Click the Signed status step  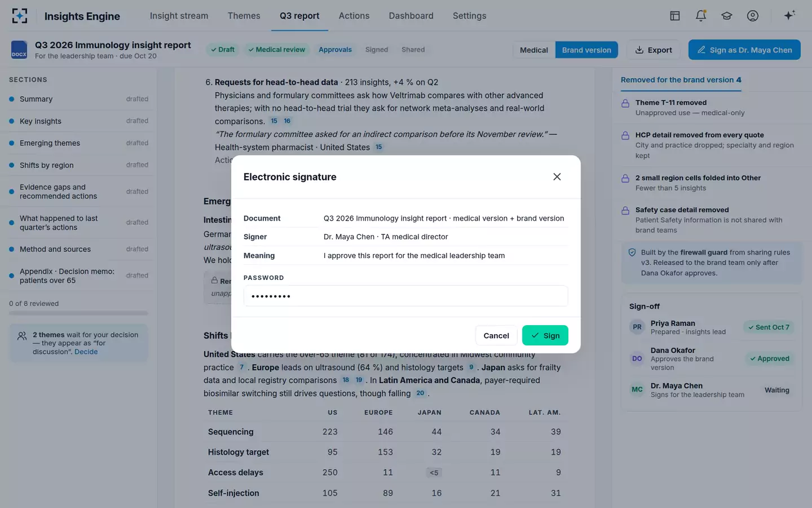tap(377, 50)
